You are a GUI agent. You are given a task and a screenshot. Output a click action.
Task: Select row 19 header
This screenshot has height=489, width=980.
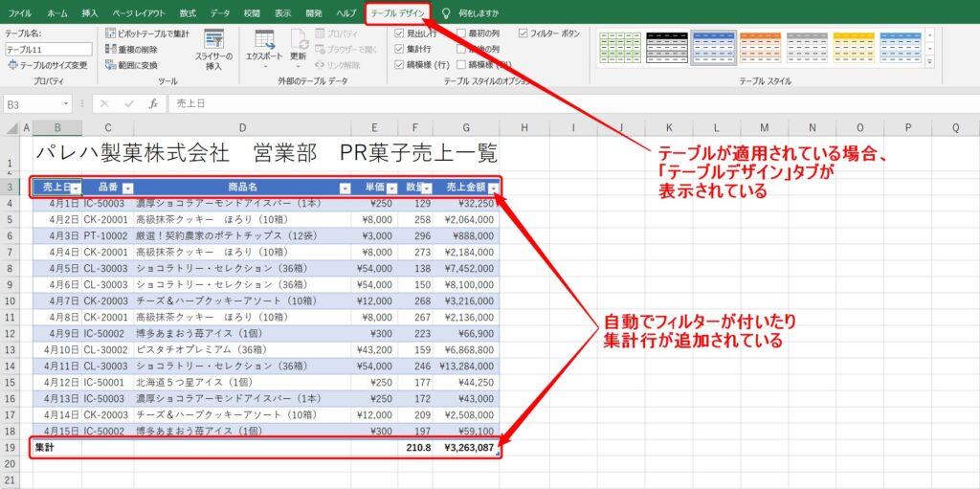(x=10, y=448)
